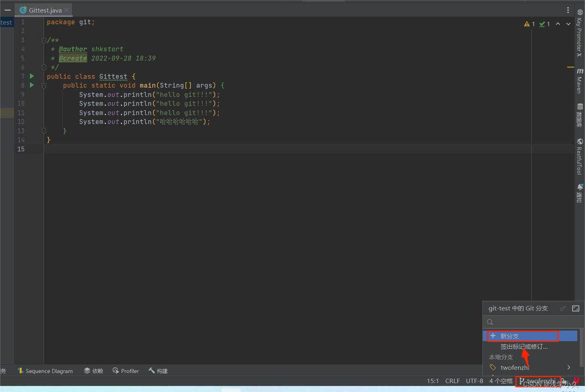The width and height of the screenshot is (585, 392).
Task: Change the UTF-8 file encoding
Action: 474,381
